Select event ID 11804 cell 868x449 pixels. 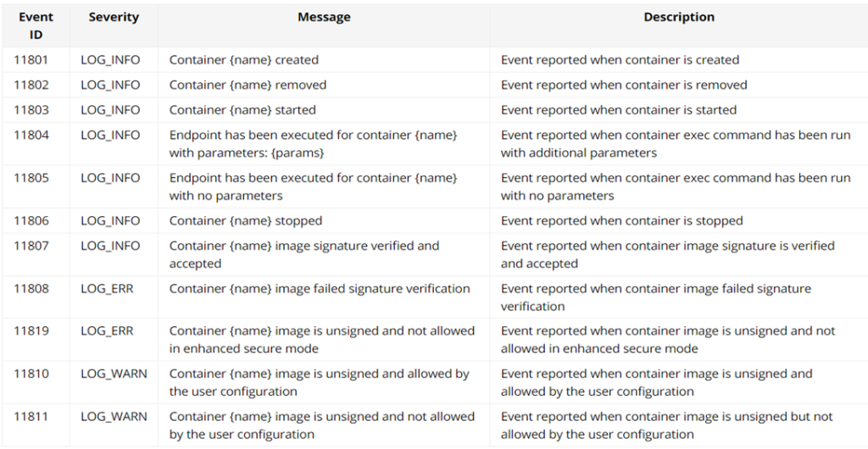point(31,136)
